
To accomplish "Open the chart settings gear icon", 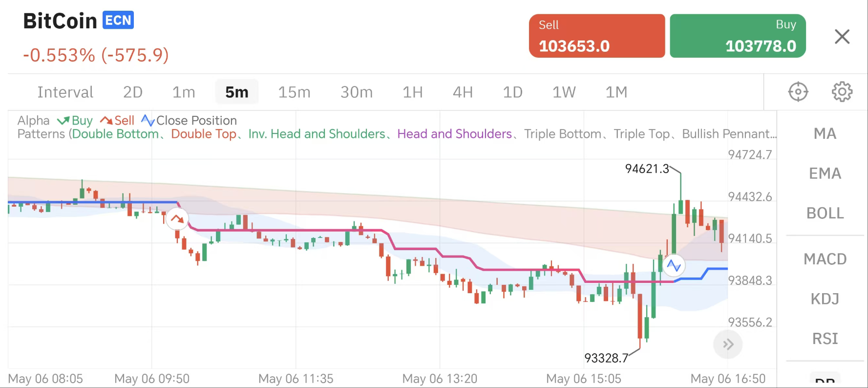I will [842, 91].
